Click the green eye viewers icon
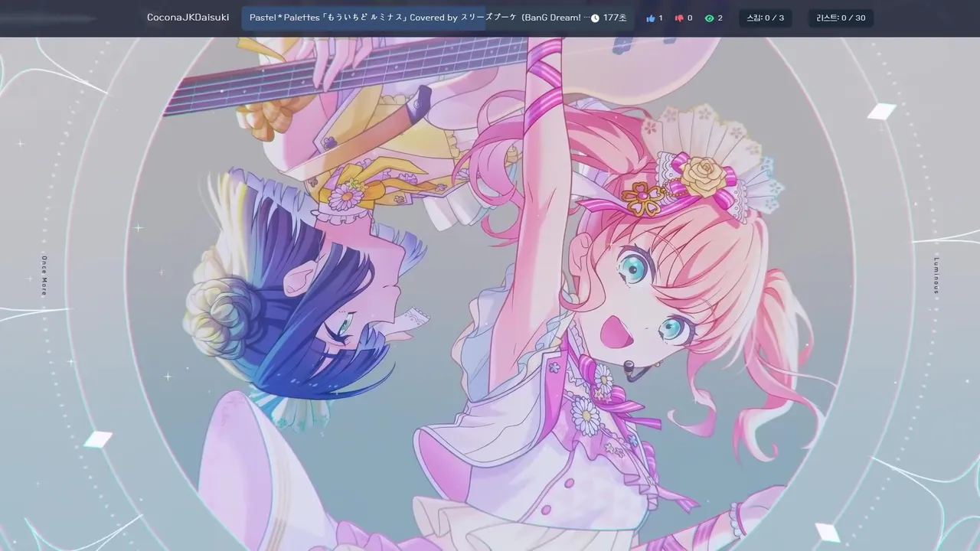Viewport: 980px width, 551px height. pos(709,18)
